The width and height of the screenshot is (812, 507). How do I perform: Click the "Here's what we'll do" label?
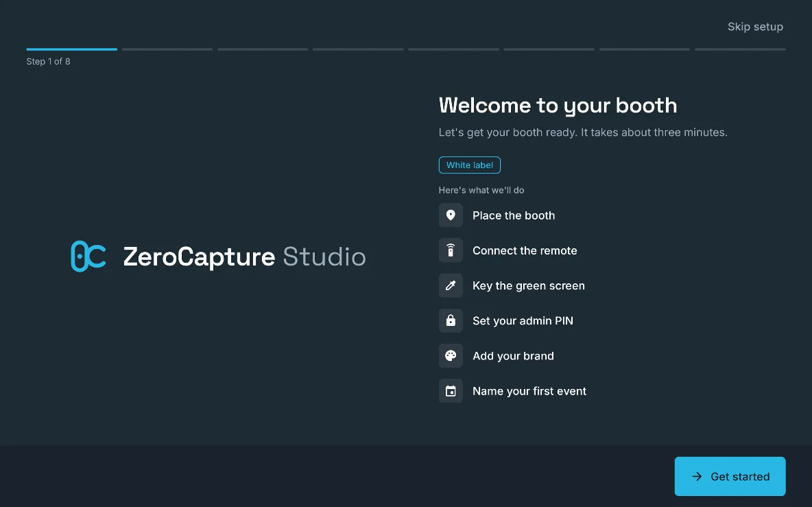tap(481, 190)
